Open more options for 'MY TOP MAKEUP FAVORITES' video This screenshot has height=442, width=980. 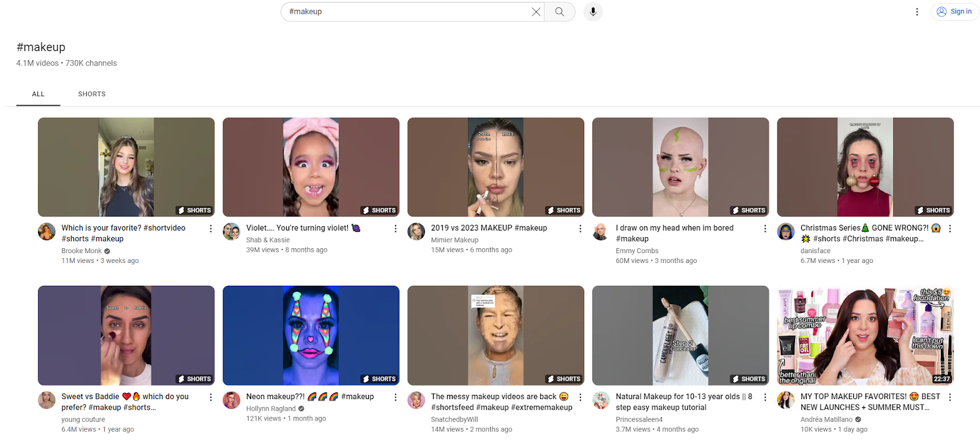click(950, 397)
